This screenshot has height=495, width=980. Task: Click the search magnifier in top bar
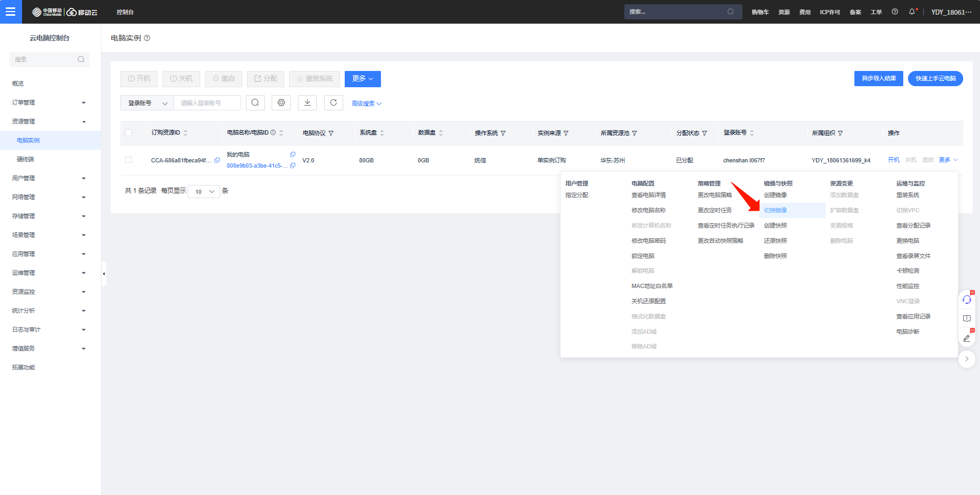(x=730, y=12)
